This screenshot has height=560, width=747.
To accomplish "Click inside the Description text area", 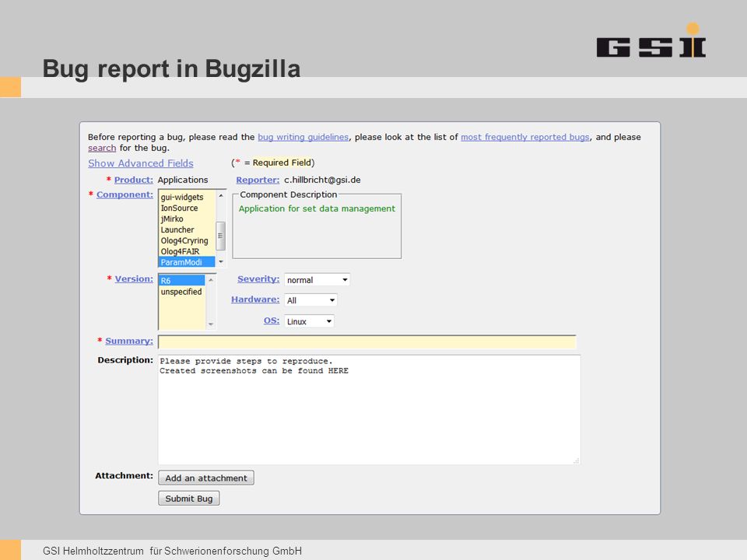I will [x=369, y=410].
